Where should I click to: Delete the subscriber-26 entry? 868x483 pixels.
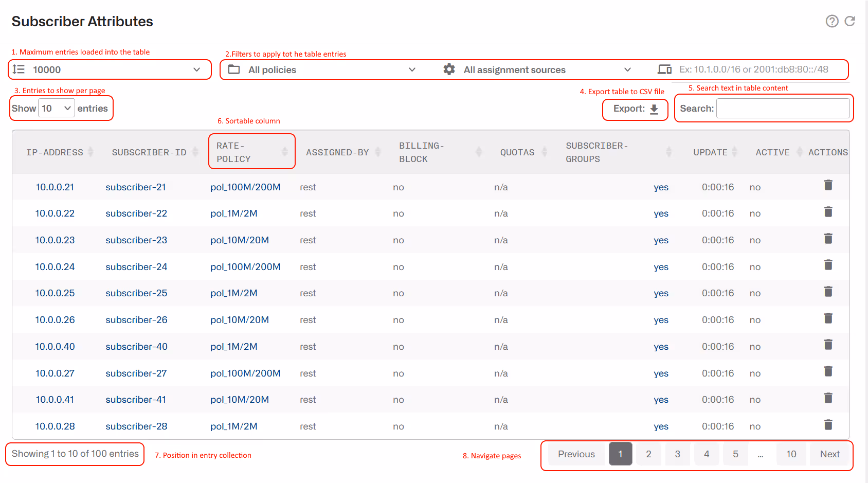point(828,318)
